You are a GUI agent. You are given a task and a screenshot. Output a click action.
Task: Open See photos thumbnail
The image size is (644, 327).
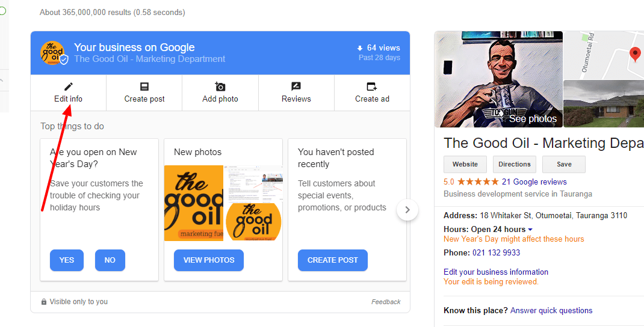(x=498, y=79)
